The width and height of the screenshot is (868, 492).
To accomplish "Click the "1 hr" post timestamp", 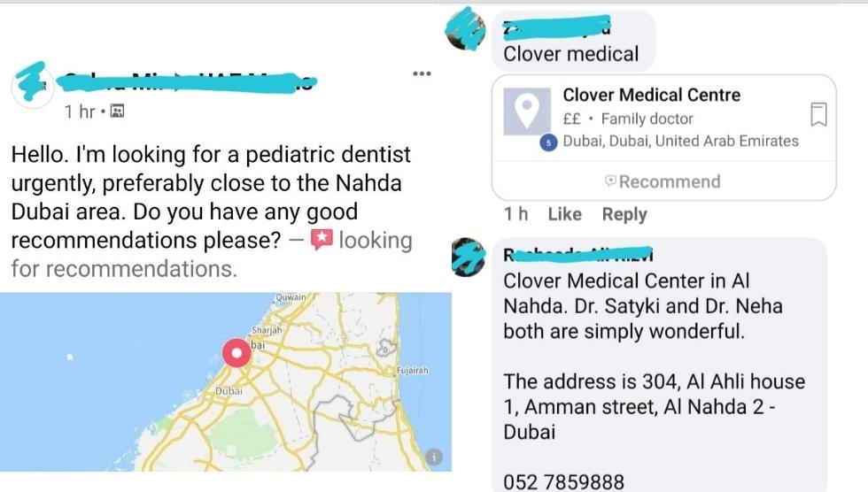I will pyautogui.click(x=80, y=111).
